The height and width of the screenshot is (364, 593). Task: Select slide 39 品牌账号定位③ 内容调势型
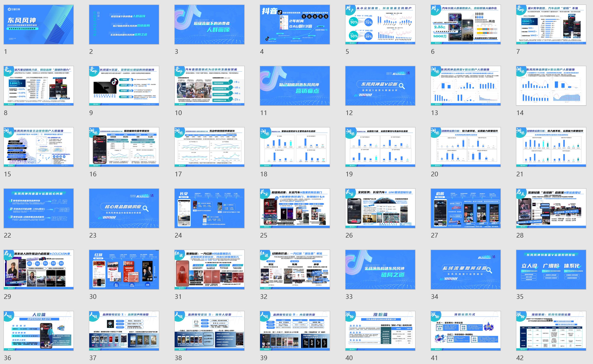click(295, 331)
